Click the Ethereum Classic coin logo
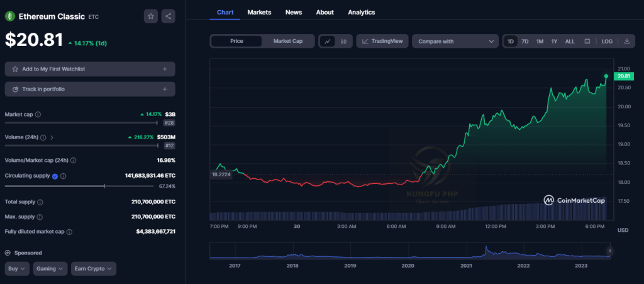The width and height of the screenshot is (644, 284). pyautogui.click(x=9, y=16)
